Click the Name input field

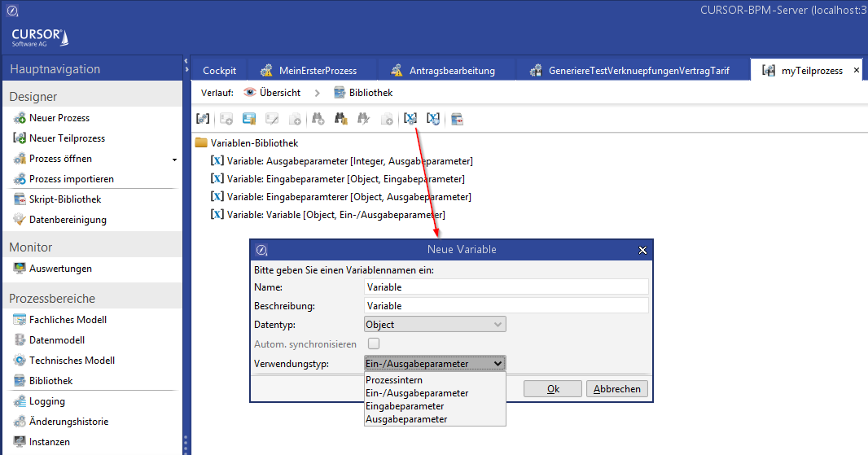tap(506, 287)
